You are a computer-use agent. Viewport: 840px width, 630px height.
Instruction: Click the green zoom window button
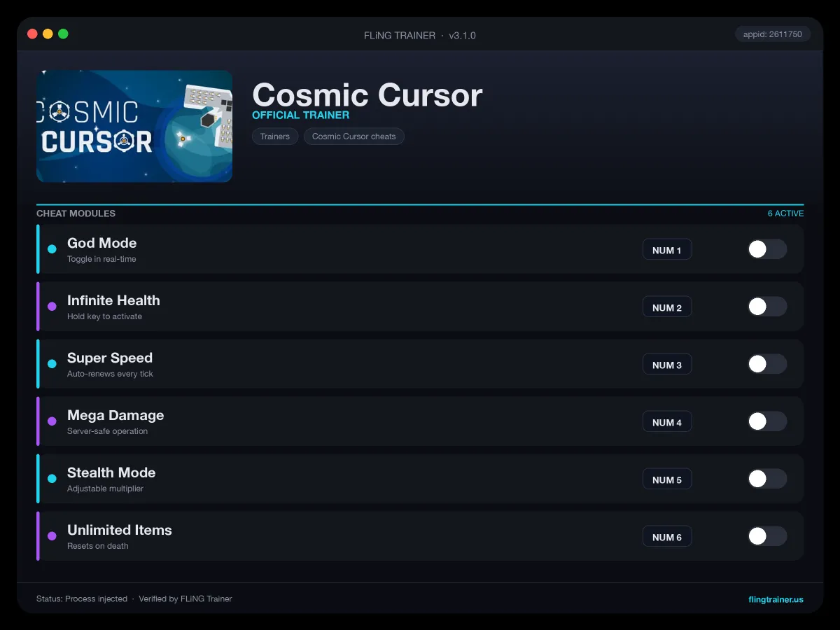pyautogui.click(x=63, y=34)
